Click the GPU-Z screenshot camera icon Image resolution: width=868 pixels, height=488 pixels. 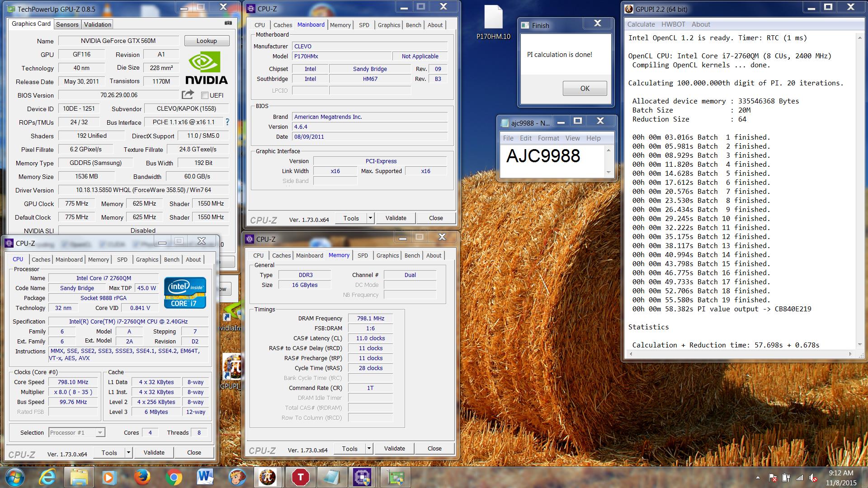[228, 23]
